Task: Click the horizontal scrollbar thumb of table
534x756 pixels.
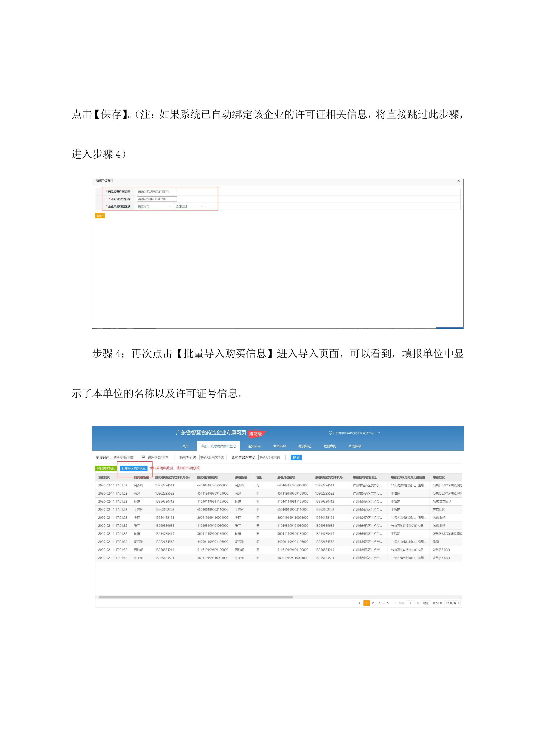Action: pos(196,597)
